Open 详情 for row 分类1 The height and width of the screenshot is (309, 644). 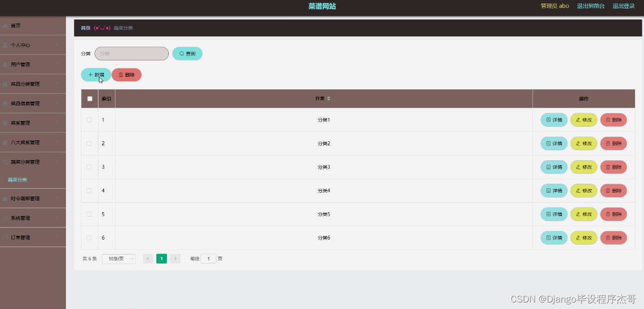tap(554, 120)
